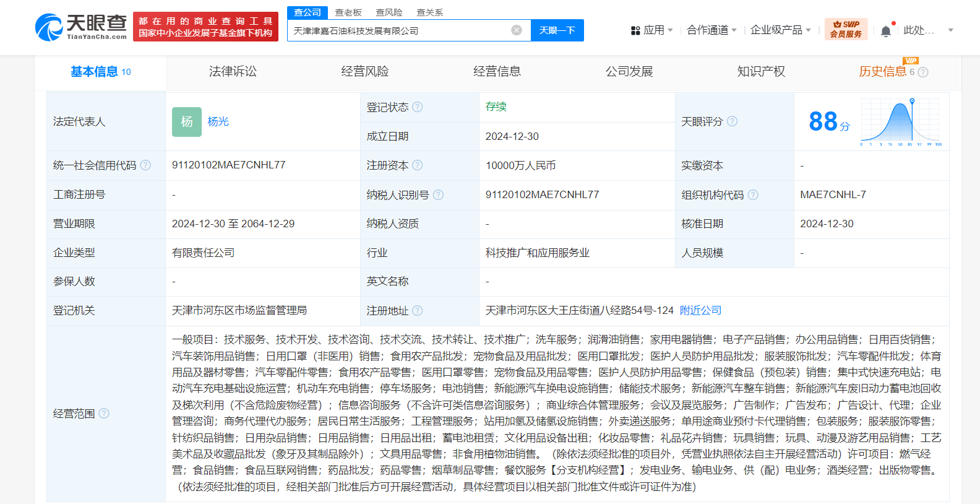This screenshot has height=504, width=980.
Task: Click help icon beside 经营范围
Action: (x=104, y=414)
